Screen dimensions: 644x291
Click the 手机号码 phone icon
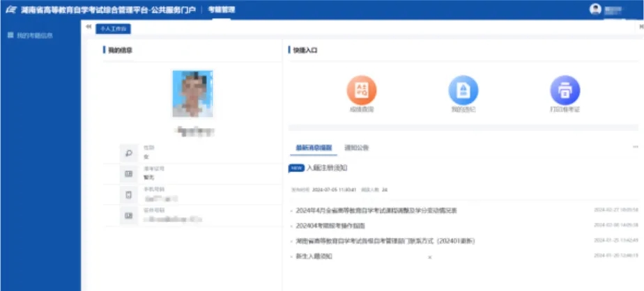[128, 194]
